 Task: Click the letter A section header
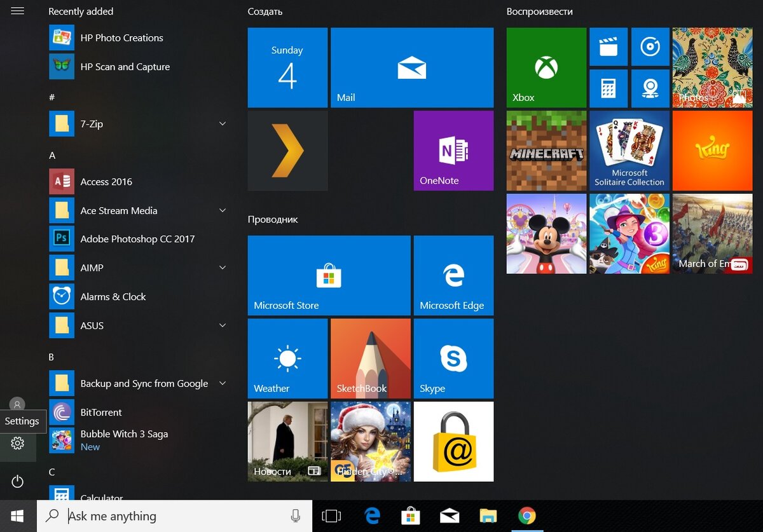(x=52, y=155)
